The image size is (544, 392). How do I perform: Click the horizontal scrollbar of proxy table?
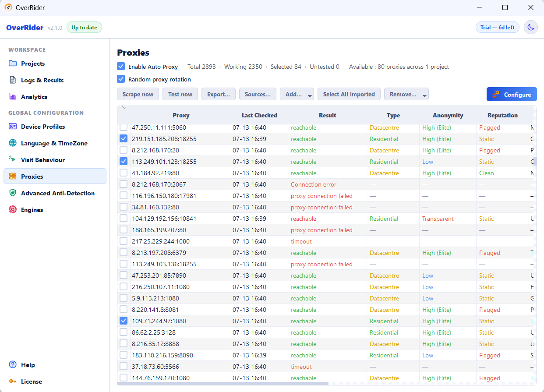(x=223, y=383)
